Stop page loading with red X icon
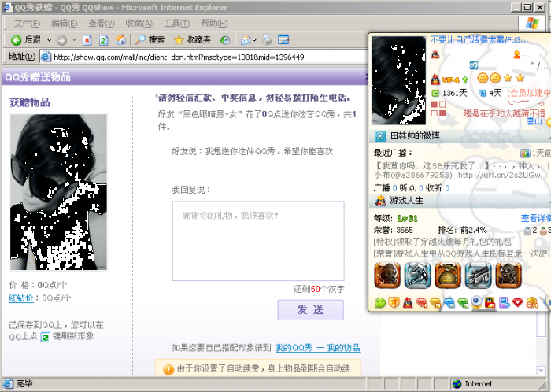The image size is (551, 392). tap(87, 40)
